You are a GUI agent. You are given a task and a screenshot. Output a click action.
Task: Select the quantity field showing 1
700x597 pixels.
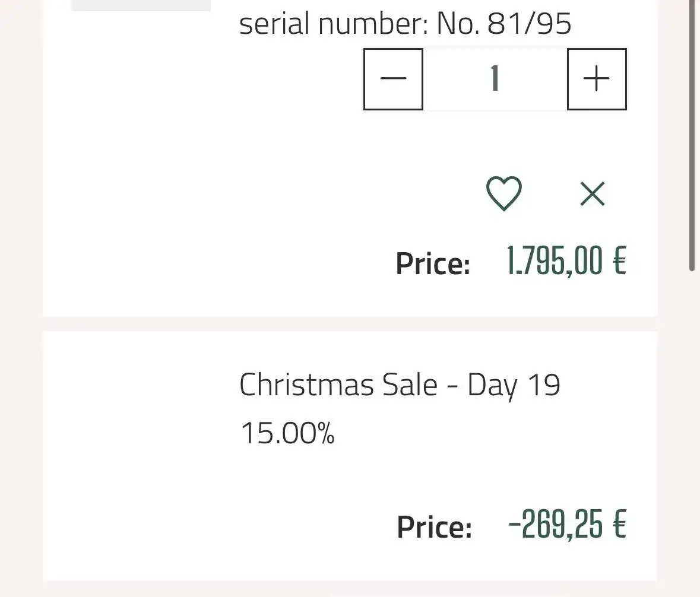[x=495, y=79]
